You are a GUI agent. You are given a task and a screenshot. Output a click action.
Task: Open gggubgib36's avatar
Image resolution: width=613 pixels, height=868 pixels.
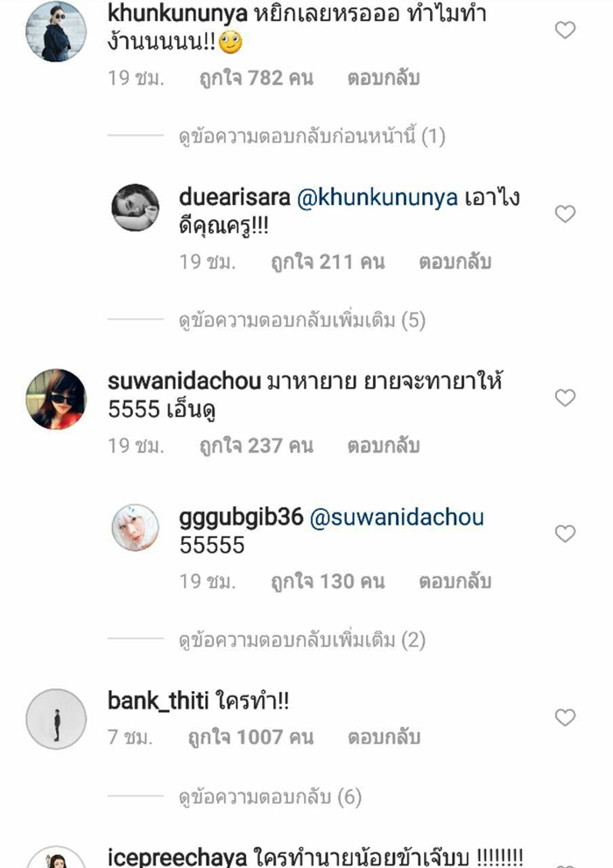135,527
